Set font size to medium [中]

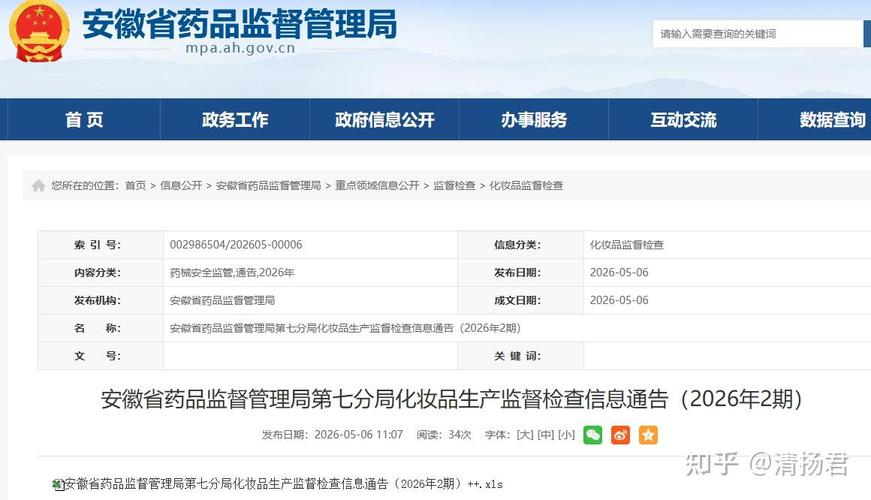pos(545,434)
